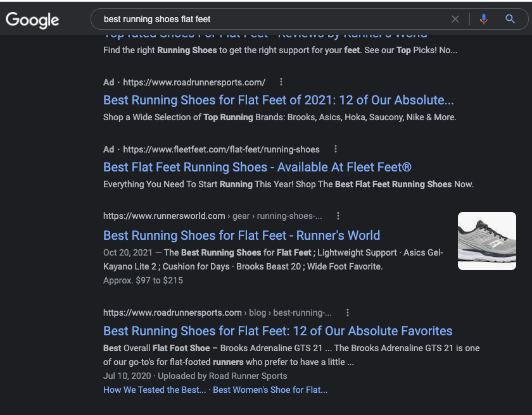
Task: Click 'Jul 10, 2020 · Uploaded by Road Runner Sports' text
Action: (195, 376)
